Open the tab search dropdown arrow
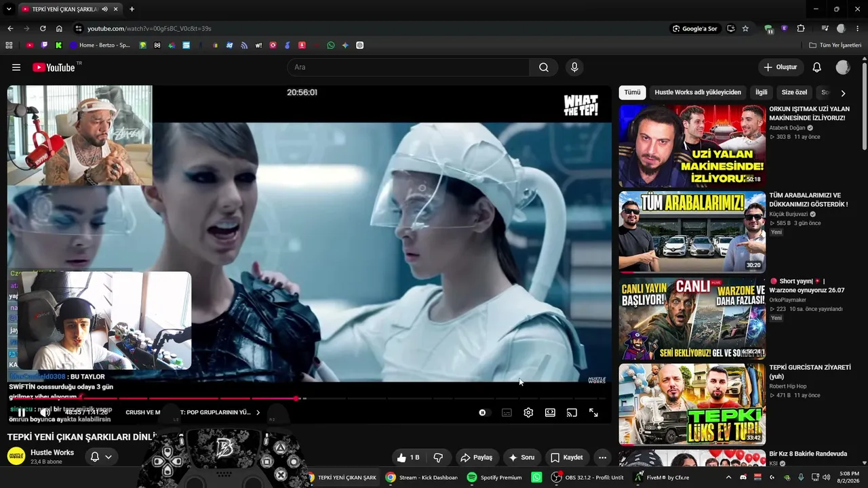The height and width of the screenshot is (488, 868). (x=8, y=9)
